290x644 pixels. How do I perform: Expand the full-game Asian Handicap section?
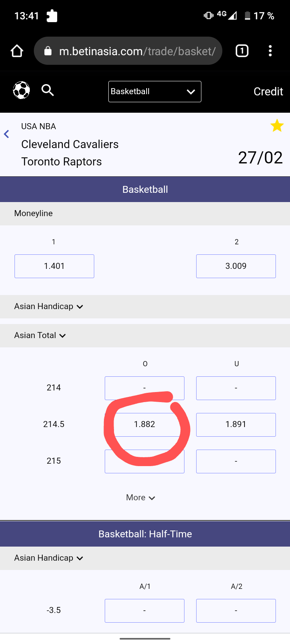coord(48,306)
